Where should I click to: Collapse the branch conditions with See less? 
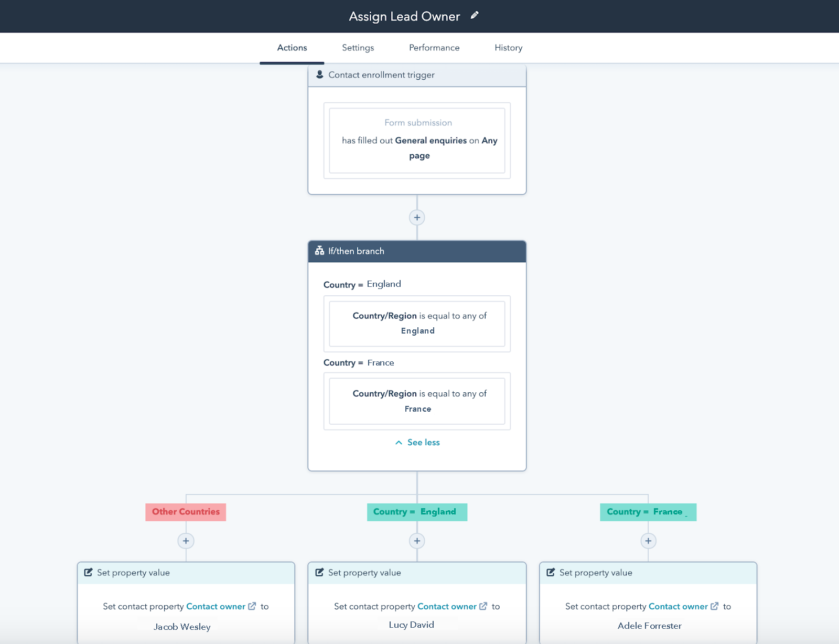pyautogui.click(x=417, y=442)
